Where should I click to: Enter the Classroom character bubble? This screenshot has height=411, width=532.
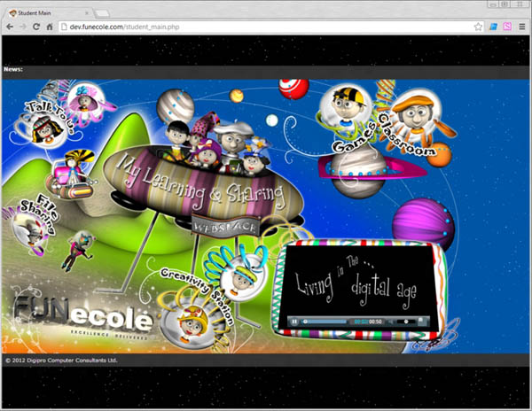point(410,115)
